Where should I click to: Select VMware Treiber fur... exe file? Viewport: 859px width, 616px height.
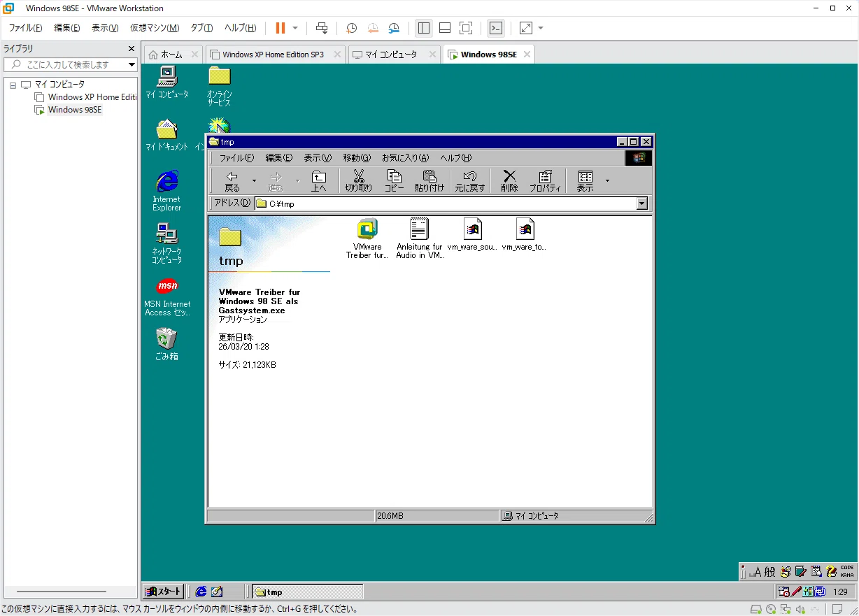tap(367, 238)
